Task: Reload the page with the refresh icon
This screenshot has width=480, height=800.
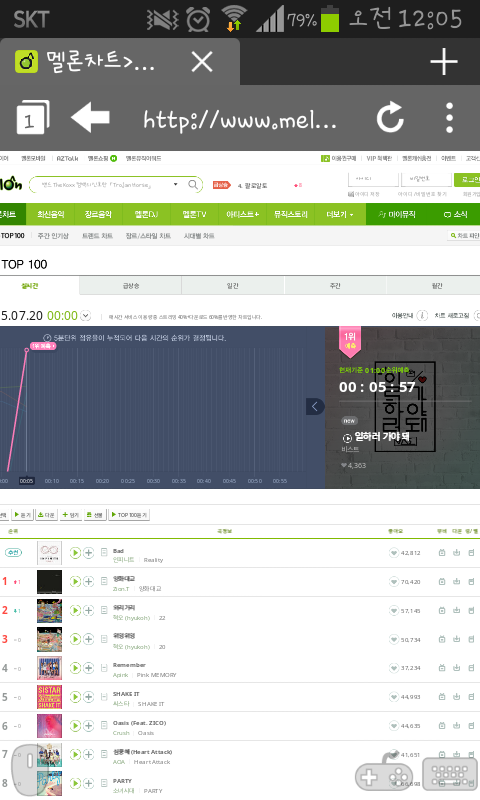Action: (390, 118)
